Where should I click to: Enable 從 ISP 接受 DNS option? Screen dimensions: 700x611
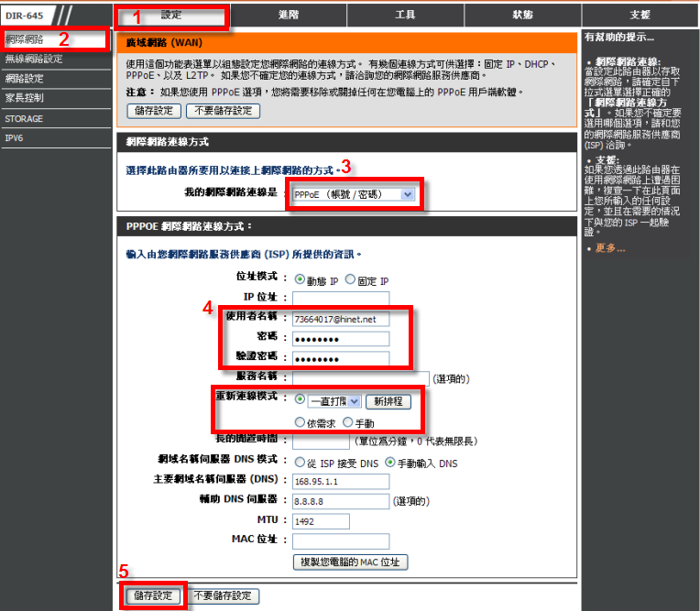pyautogui.click(x=299, y=463)
